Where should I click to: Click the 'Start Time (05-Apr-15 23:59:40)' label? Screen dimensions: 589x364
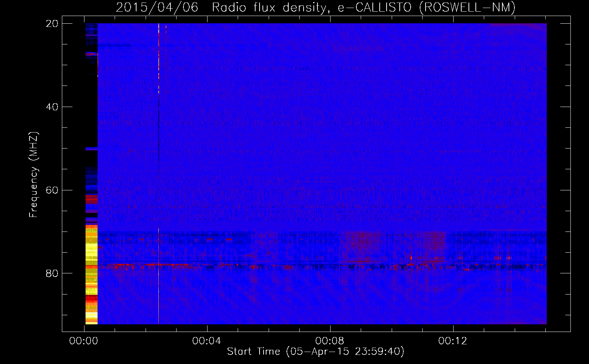316,352
